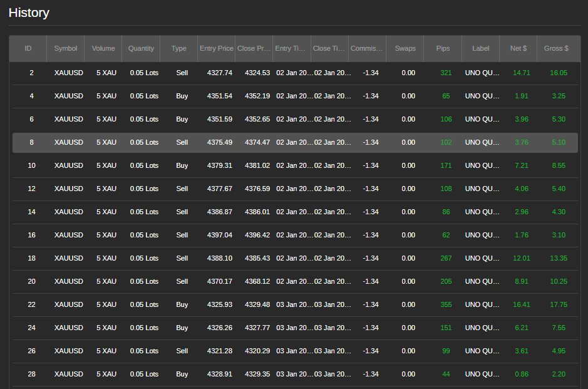Click entry price 4370.17

click(x=220, y=281)
